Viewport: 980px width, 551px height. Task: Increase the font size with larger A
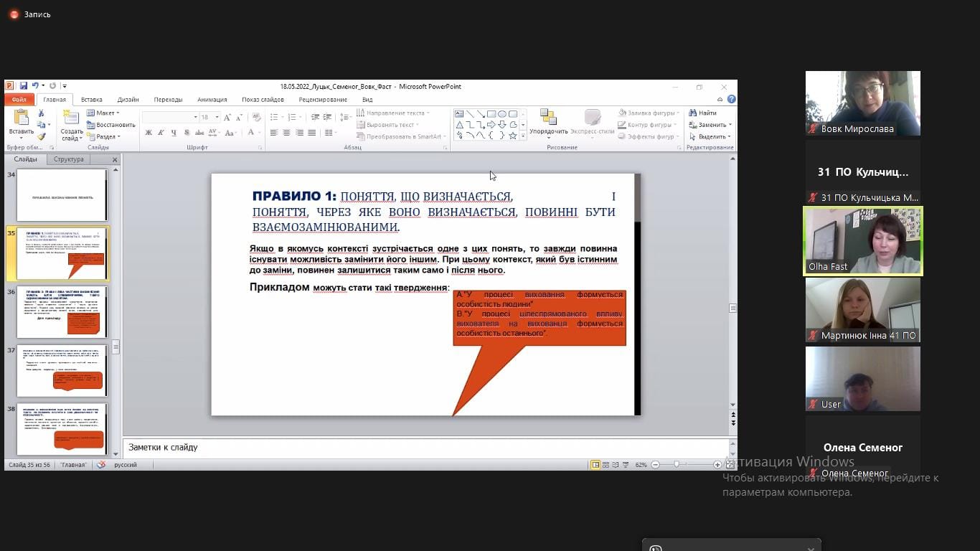tap(227, 118)
